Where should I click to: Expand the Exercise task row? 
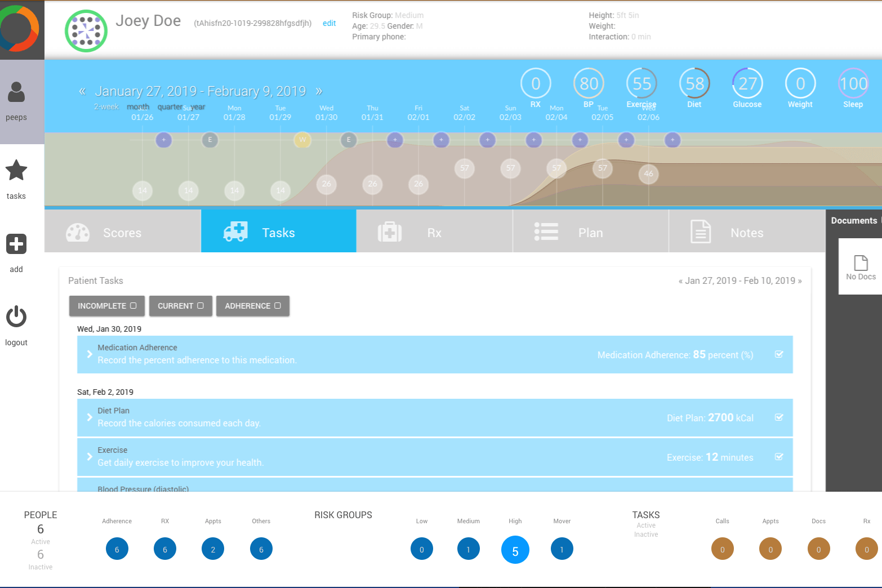(x=90, y=457)
